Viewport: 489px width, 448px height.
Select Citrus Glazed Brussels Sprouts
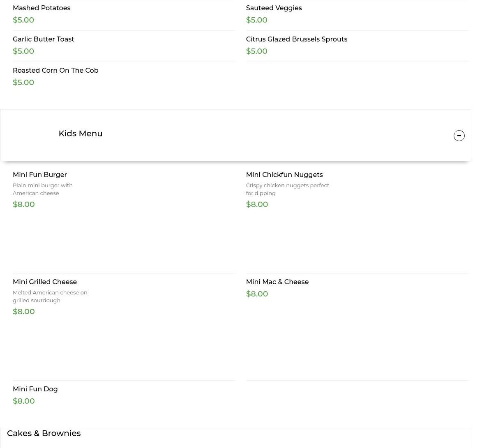[296, 39]
